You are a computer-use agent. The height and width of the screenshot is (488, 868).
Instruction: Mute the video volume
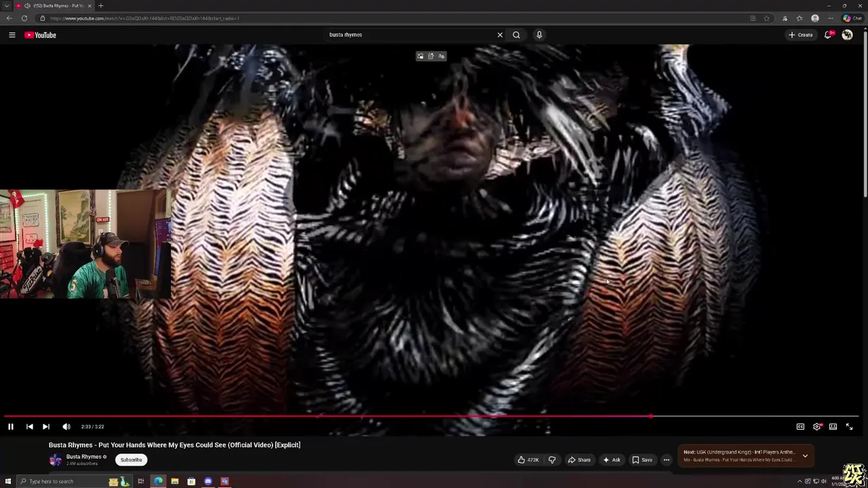pyautogui.click(x=66, y=426)
